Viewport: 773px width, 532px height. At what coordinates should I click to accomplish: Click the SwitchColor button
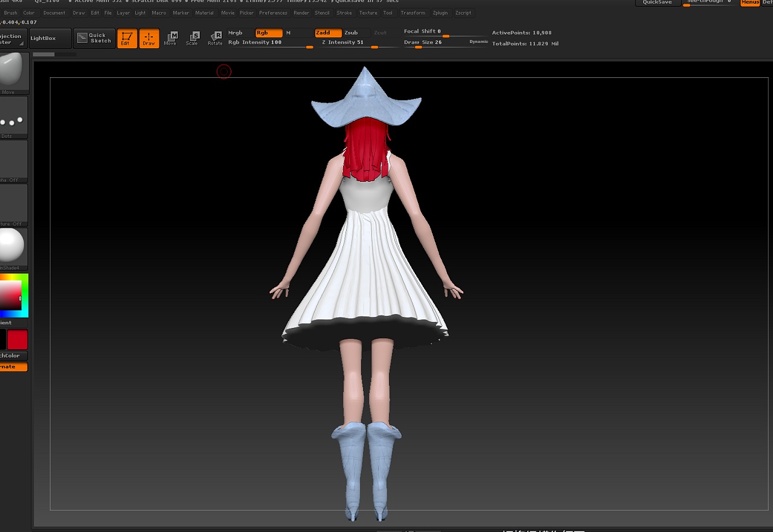pos(13,356)
